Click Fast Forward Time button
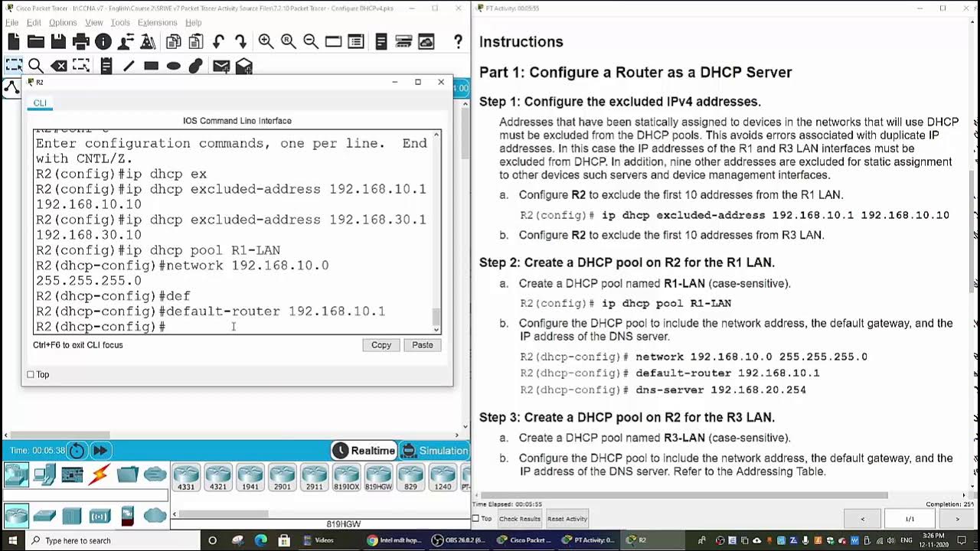This screenshot has width=980, height=551. pos(100,451)
